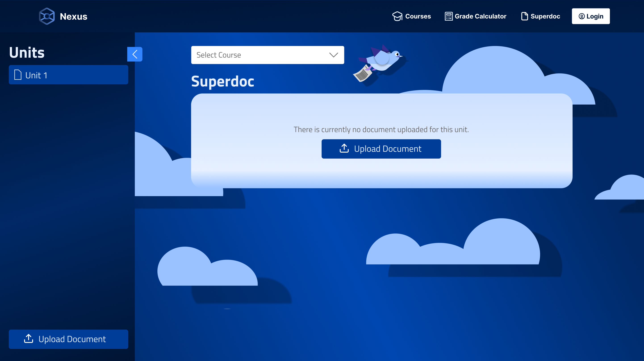
Task: Click the Superdoc document icon in navbar
Action: pos(524,16)
